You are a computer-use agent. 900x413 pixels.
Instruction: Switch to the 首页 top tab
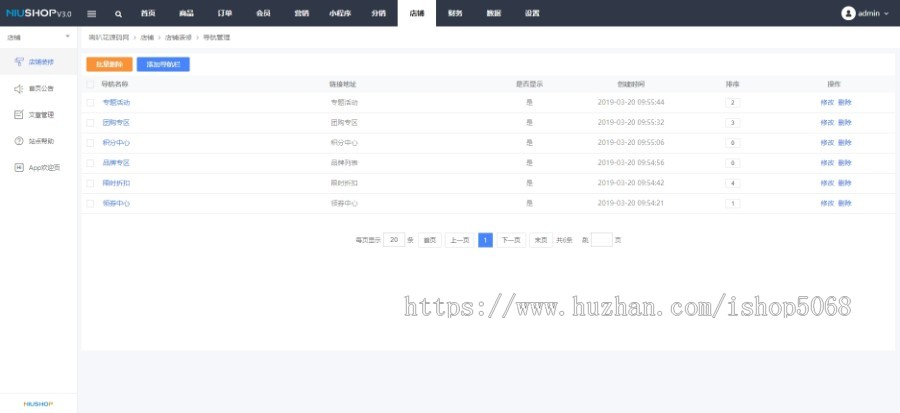coord(148,13)
